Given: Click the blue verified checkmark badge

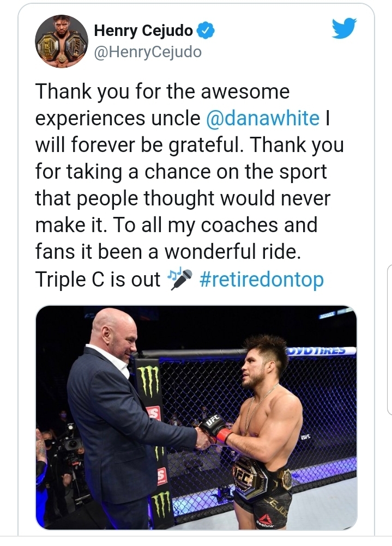Looking at the screenshot, I should click(x=206, y=32).
